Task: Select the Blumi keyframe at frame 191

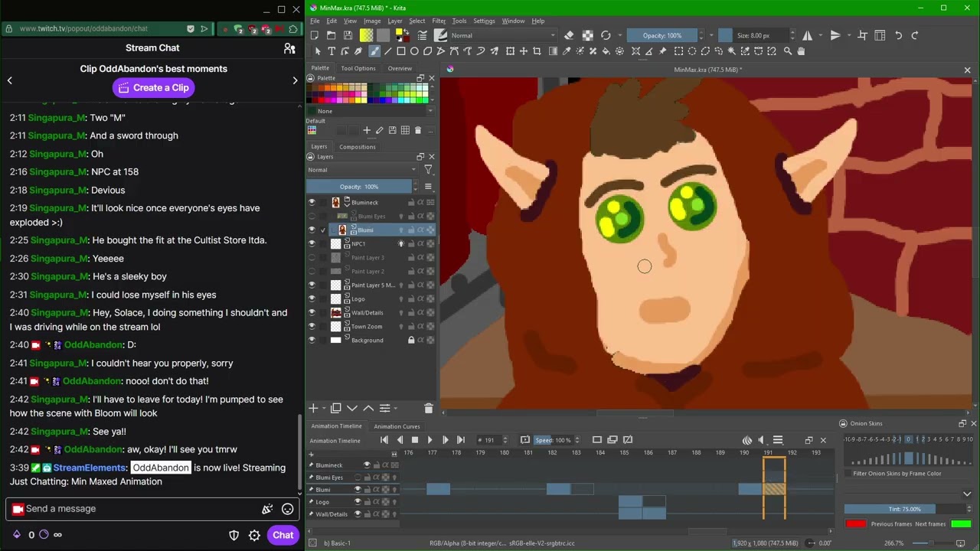Action: [774, 489]
